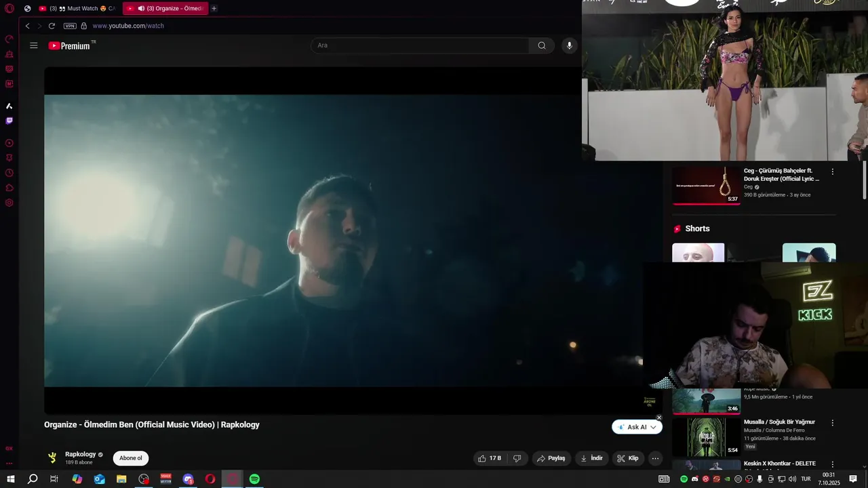Open Keskin X Khontkar - DELETE video

780,464
